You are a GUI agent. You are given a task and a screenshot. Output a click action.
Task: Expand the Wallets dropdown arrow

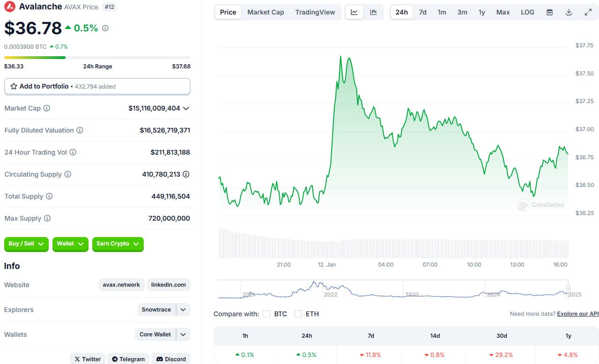(x=183, y=334)
